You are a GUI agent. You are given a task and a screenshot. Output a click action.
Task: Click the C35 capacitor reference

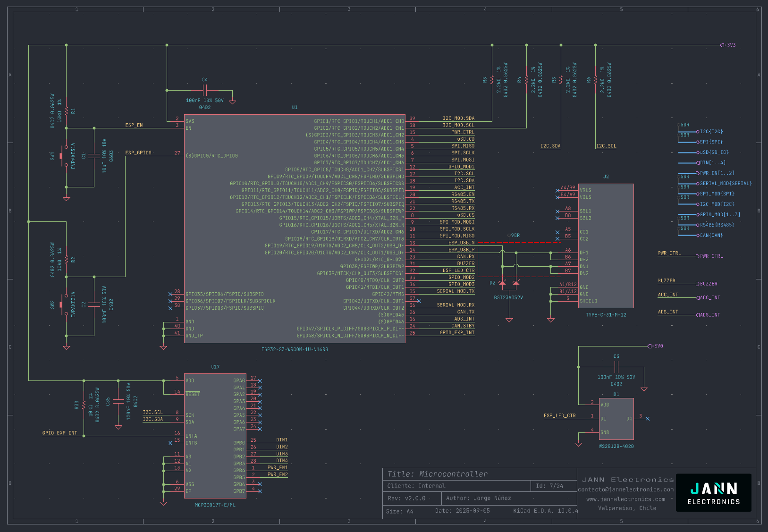tap(108, 402)
